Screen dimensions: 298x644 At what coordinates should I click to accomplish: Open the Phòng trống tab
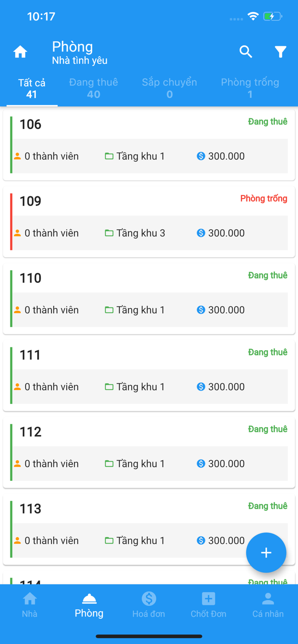pyautogui.click(x=250, y=87)
